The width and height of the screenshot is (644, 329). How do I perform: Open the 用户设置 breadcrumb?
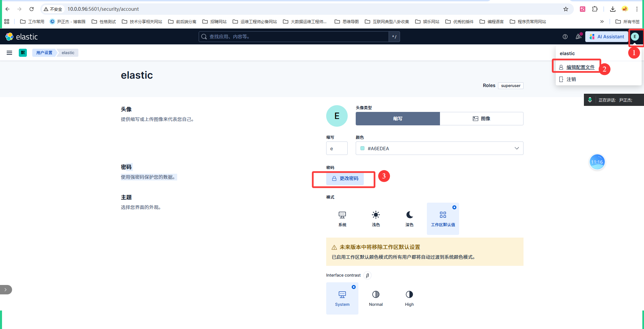[44, 53]
